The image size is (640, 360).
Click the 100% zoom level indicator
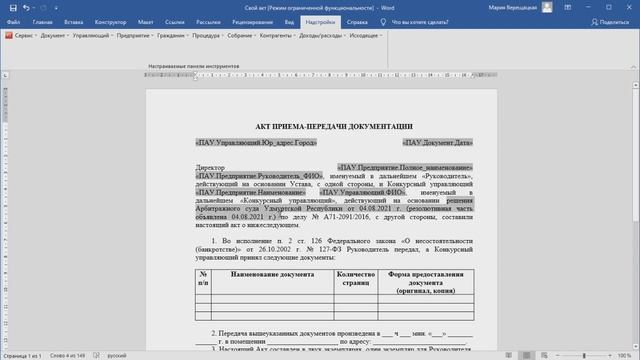click(x=624, y=356)
